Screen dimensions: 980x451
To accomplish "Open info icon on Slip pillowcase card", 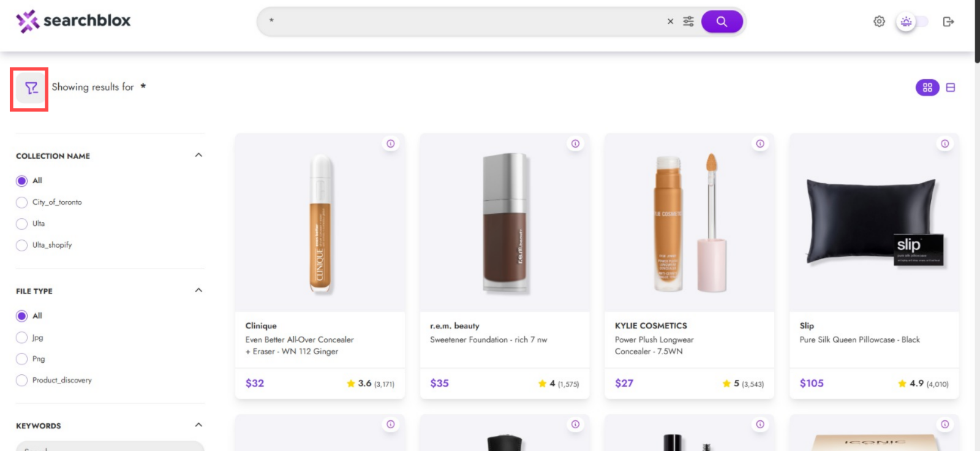I will (945, 143).
